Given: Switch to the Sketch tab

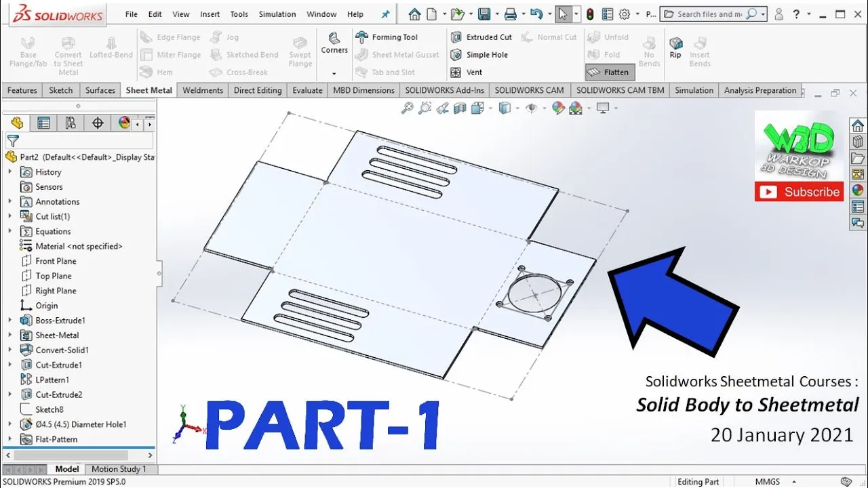Looking at the screenshot, I should click(x=61, y=90).
